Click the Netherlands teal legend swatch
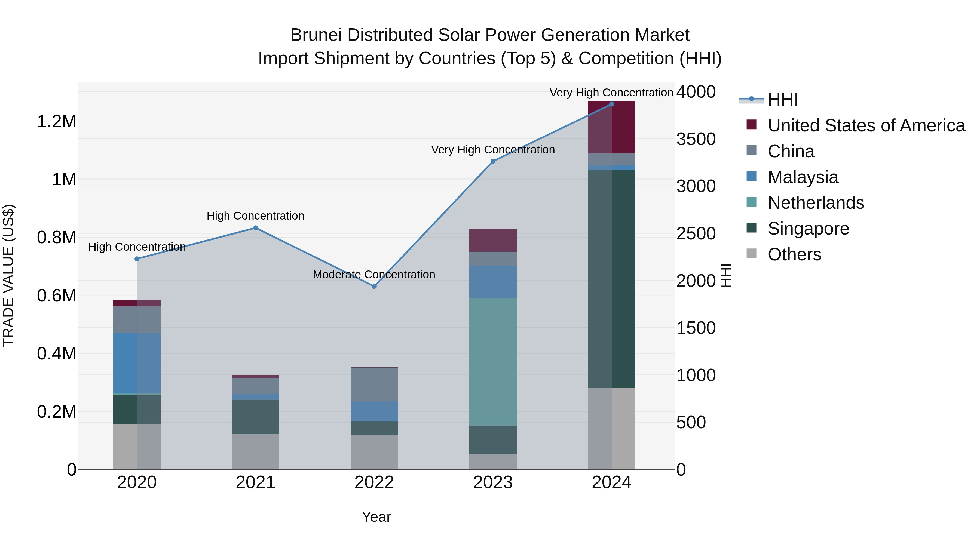Viewport: 980px width, 551px height. click(751, 202)
